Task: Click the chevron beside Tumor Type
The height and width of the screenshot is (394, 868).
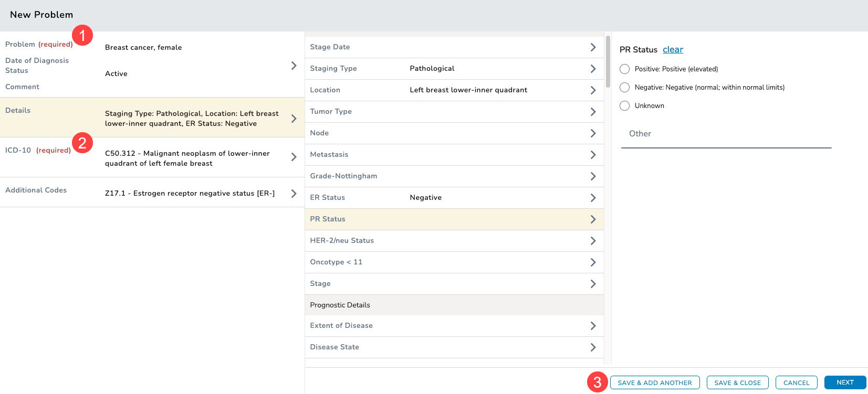Action: tap(593, 112)
